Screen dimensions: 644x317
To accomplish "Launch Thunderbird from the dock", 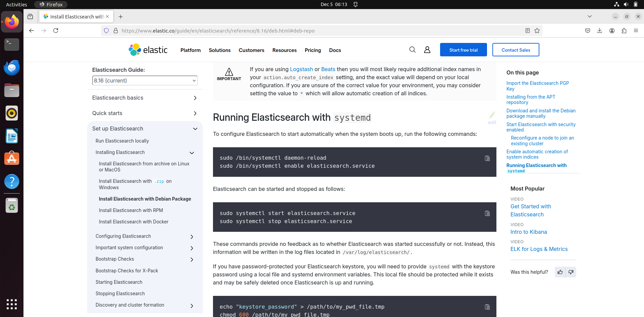I will point(12,67).
